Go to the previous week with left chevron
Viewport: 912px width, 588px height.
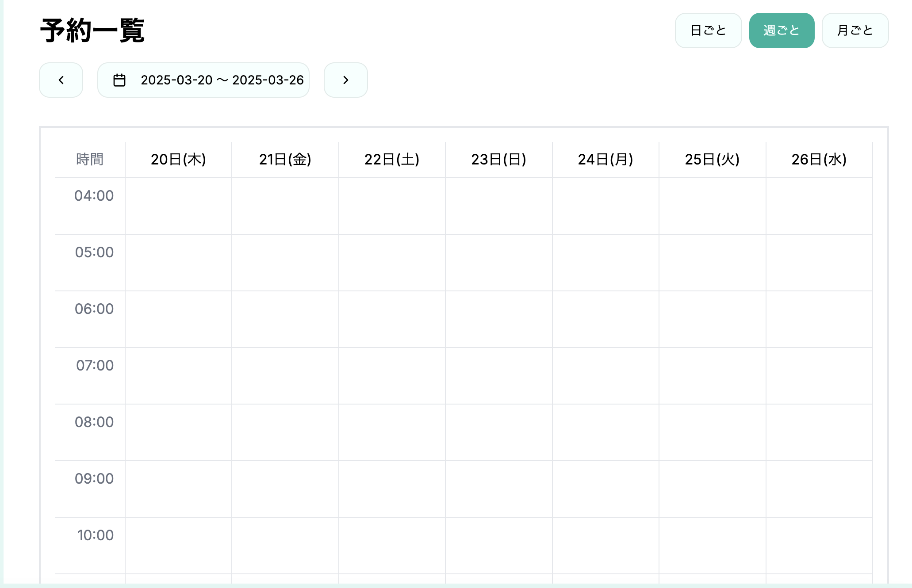click(61, 80)
